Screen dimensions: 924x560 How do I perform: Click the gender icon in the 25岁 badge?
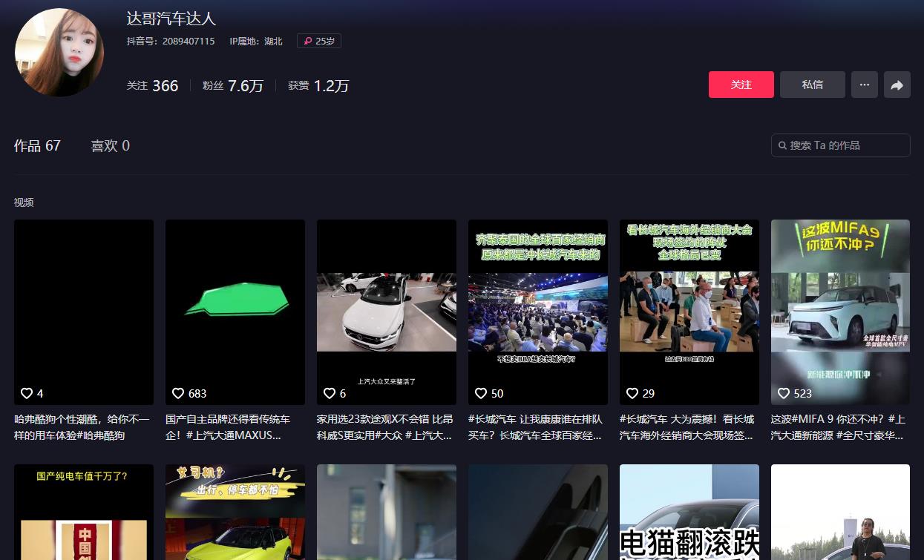click(307, 42)
